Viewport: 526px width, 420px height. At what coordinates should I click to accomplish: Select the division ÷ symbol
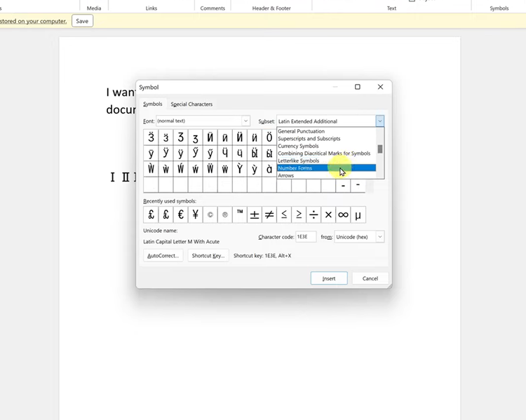click(x=313, y=215)
